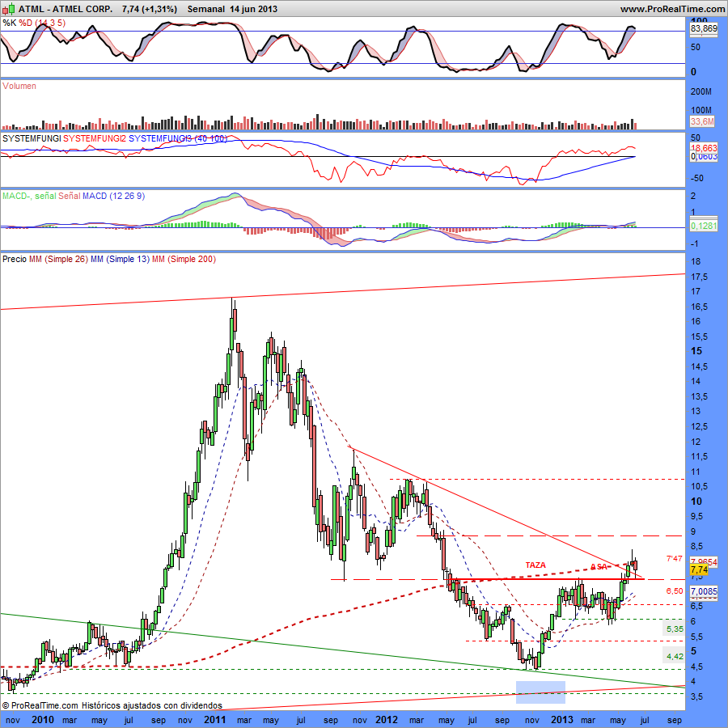Click the pink Señal label

click(69, 196)
